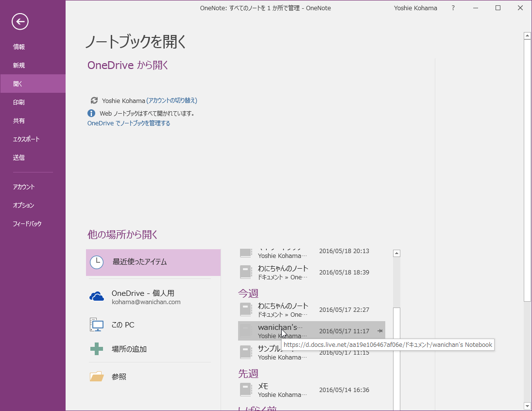
Task: Click the main page scrollbar thumb
Action: (527, 170)
